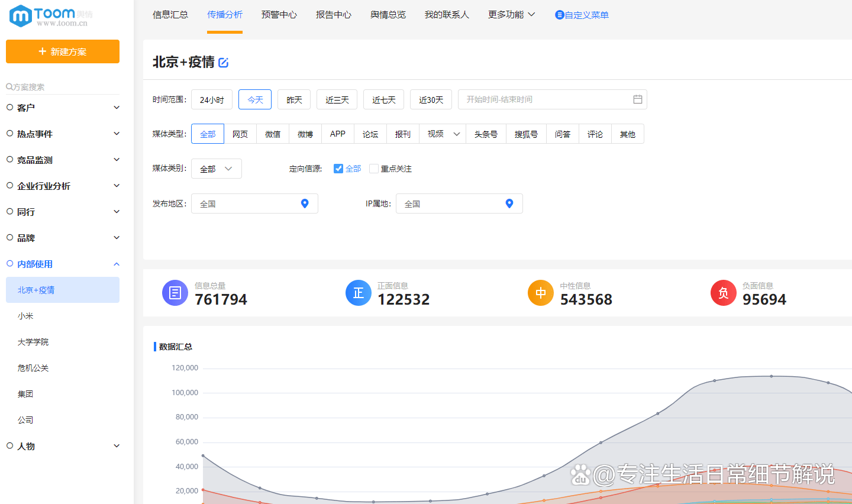Click the 负面信息 red icon
This screenshot has width=852, height=504.
(x=724, y=293)
